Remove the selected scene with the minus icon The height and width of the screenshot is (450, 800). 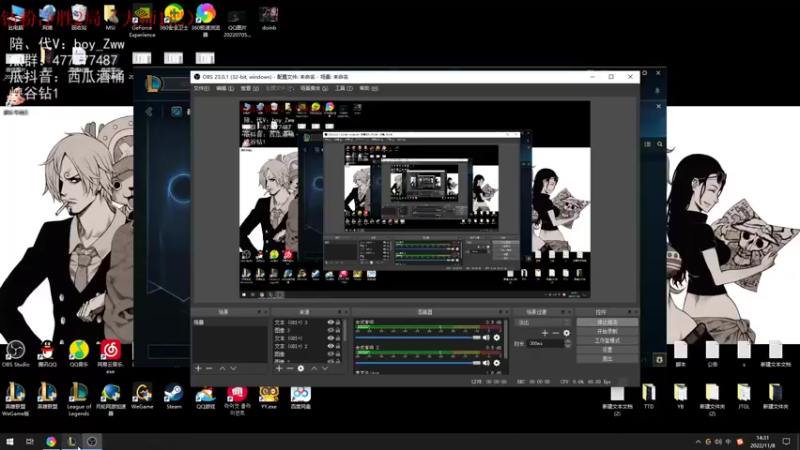click(x=209, y=368)
